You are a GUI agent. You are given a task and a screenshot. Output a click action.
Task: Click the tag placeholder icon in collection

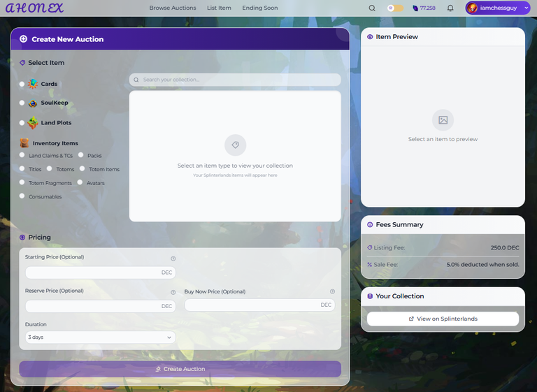pyautogui.click(x=235, y=145)
